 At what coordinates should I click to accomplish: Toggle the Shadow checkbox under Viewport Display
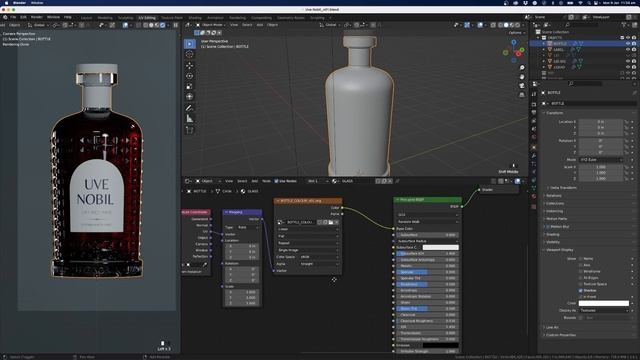tap(580, 290)
